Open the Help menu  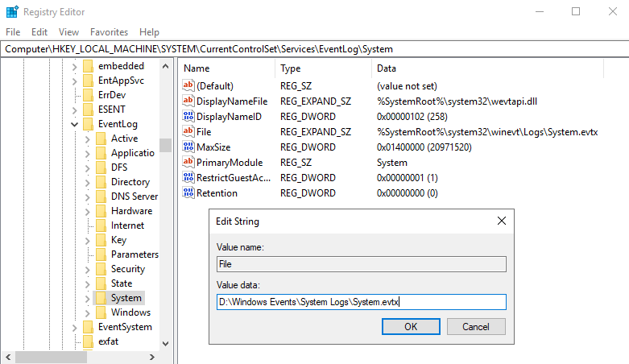(149, 32)
